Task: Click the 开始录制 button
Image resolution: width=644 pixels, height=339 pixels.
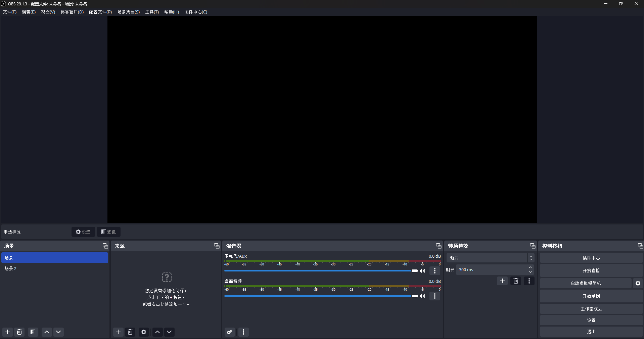Action: tap(591, 296)
